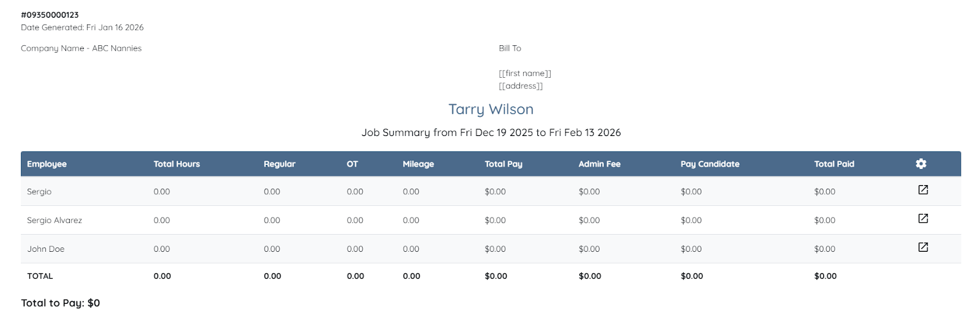Click the Total Pay column header

click(503, 164)
